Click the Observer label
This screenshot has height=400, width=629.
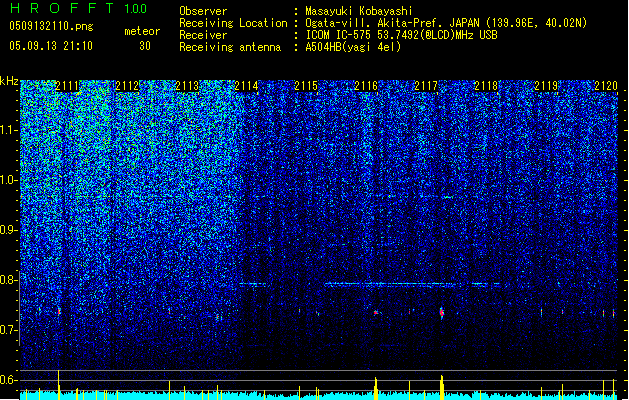tap(203, 11)
